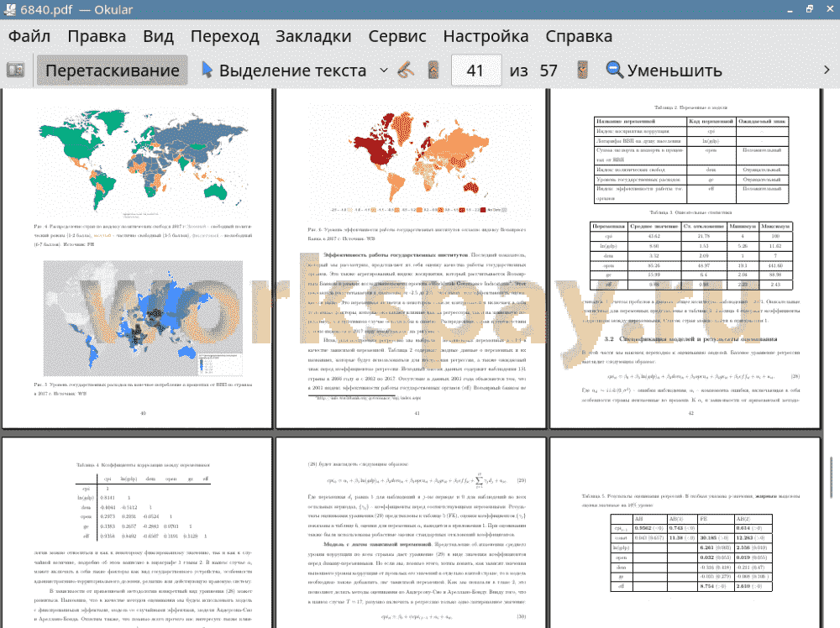This screenshot has width=840, height=628.
Task: Open the Файл menu
Action: (x=29, y=36)
